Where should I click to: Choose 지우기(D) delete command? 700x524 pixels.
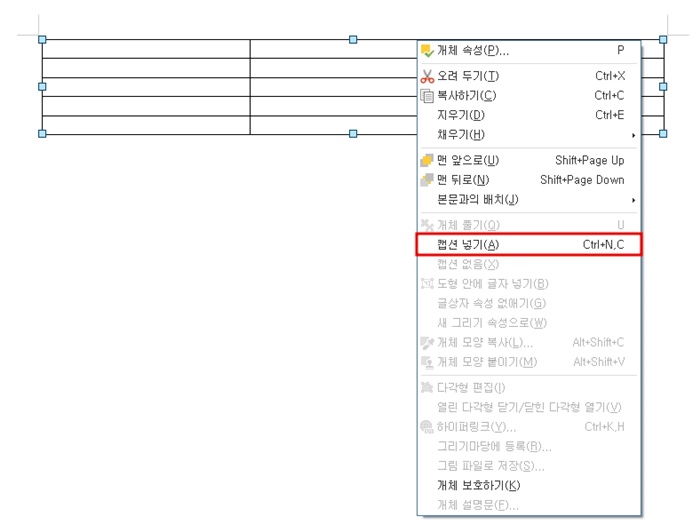click(x=529, y=115)
